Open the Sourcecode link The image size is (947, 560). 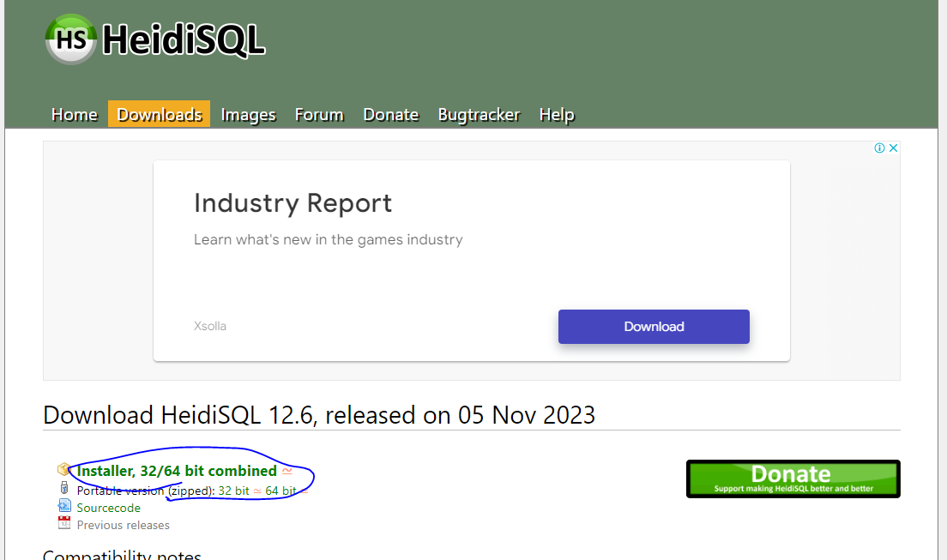(109, 508)
